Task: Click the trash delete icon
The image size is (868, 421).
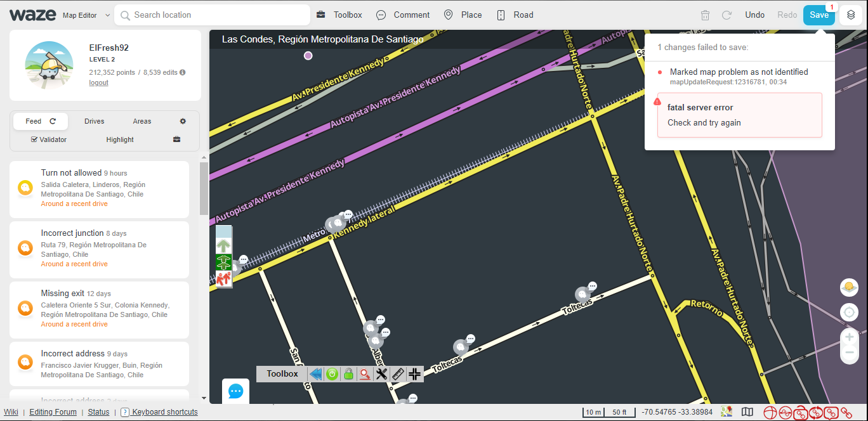Action: (x=705, y=15)
